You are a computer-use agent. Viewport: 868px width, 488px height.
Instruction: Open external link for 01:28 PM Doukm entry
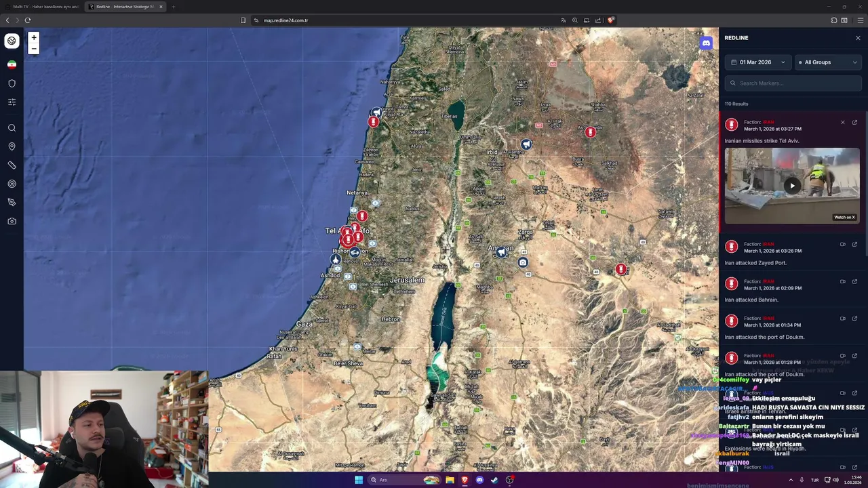[854, 356]
